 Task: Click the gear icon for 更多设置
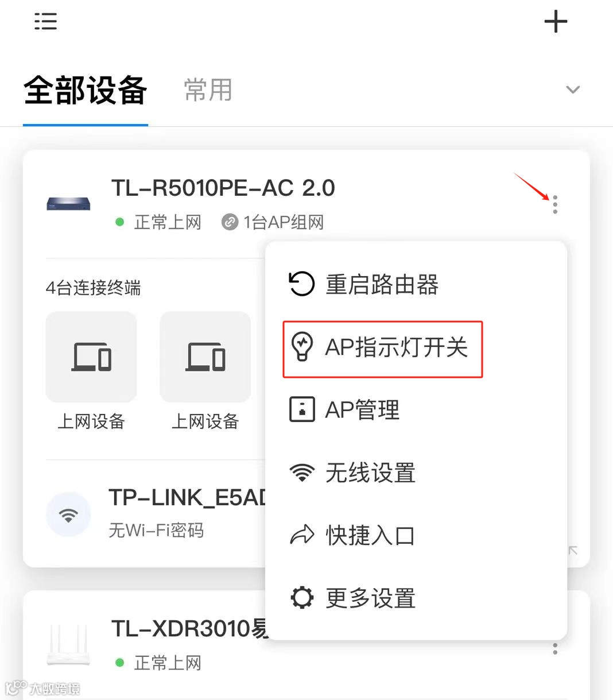[x=302, y=597]
